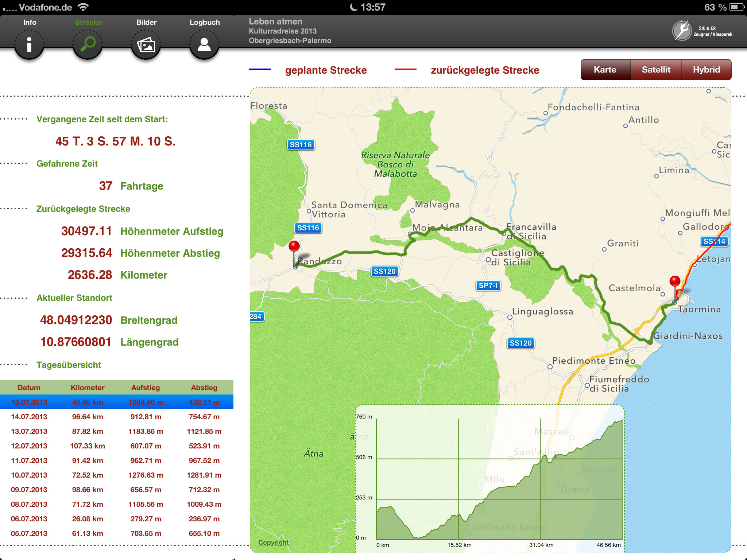Tap the SS120 shield near Linguaglossa

(520, 343)
